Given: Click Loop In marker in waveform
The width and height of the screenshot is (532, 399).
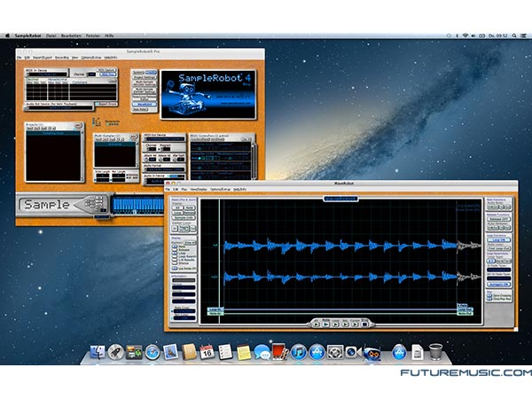Looking at the screenshot, I should click(215, 309).
